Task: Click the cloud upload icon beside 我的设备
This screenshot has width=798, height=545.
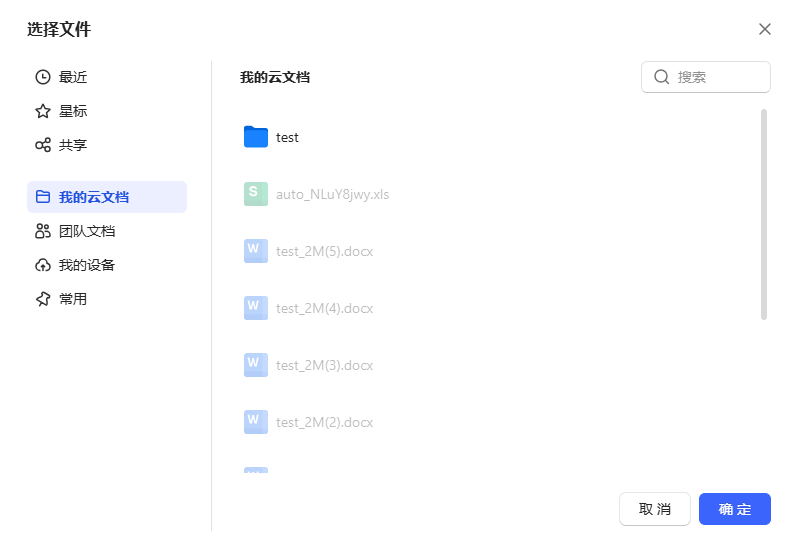Action: 43,265
